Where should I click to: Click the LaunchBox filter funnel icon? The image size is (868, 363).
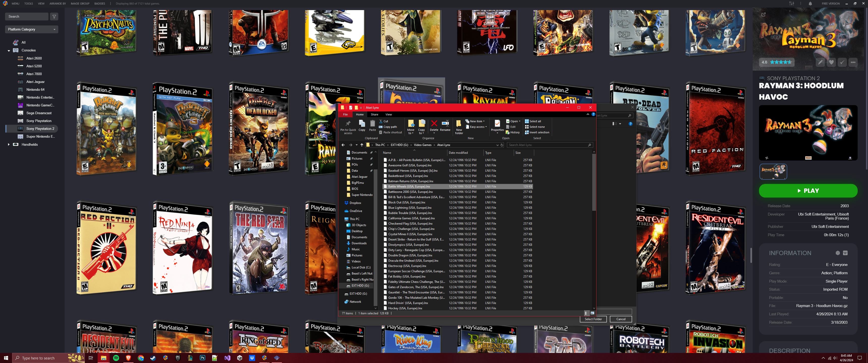point(54,16)
